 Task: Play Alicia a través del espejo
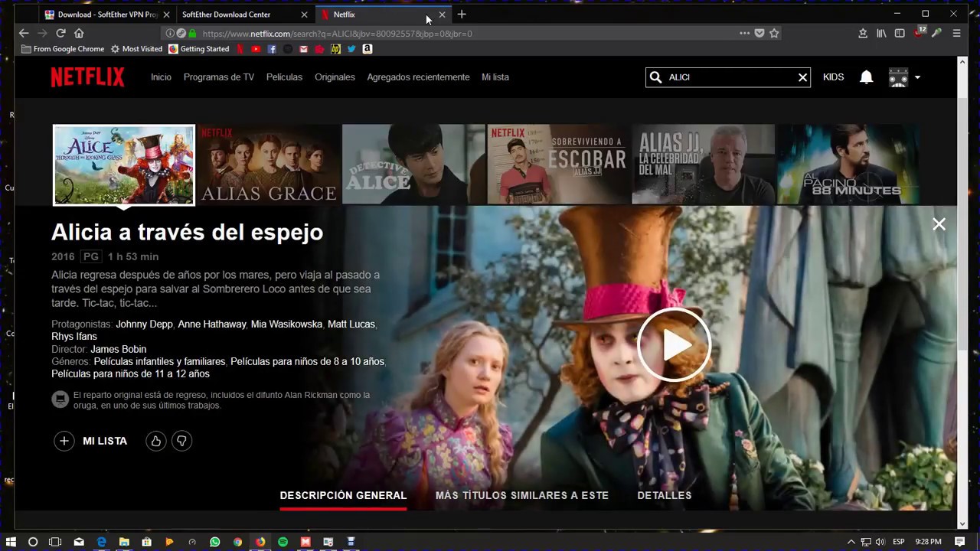[x=674, y=344]
